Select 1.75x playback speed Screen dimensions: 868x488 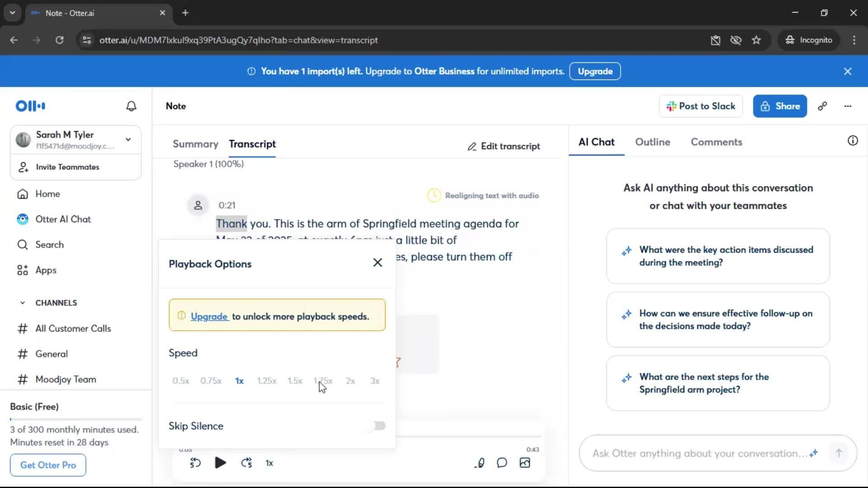pyautogui.click(x=323, y=381)
